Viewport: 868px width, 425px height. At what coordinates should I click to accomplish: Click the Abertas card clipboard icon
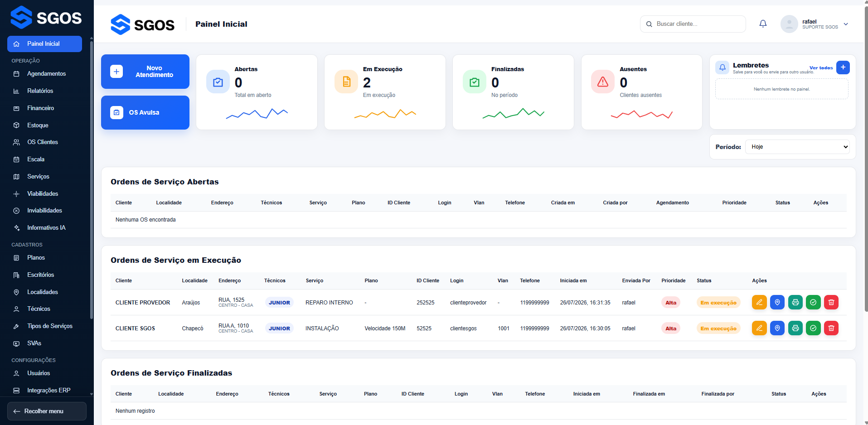[218, 82]
